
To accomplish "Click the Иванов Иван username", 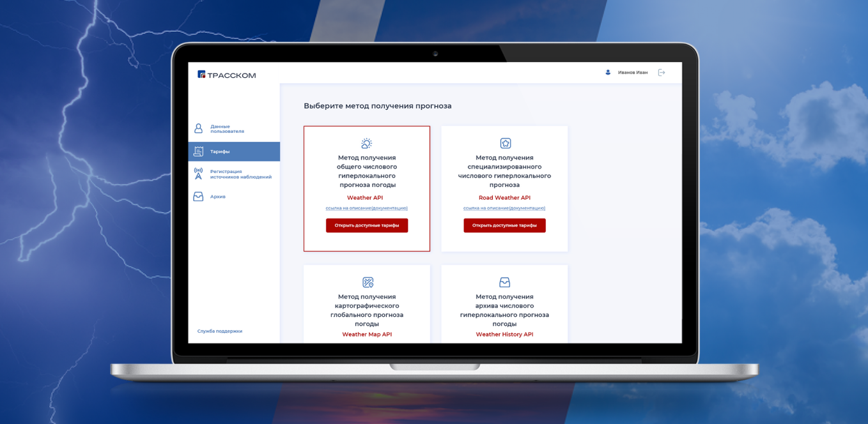I will [632, 73].
